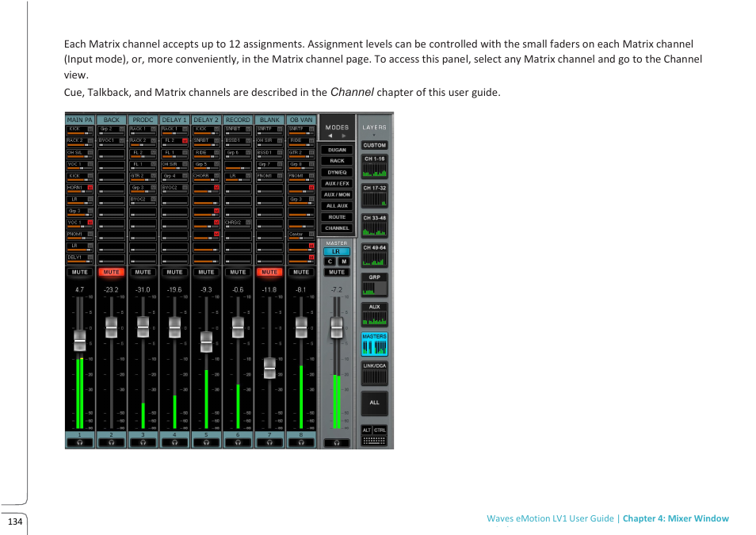Expand the Layers dropdown arrow
Viewport: 756px width, 535px height.
point(374,135)
